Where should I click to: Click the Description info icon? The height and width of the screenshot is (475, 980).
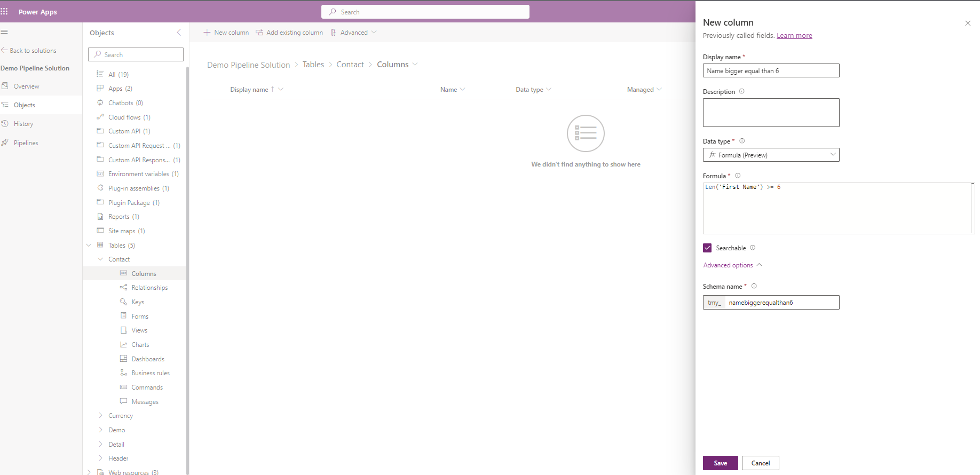(x=741, y=91)
